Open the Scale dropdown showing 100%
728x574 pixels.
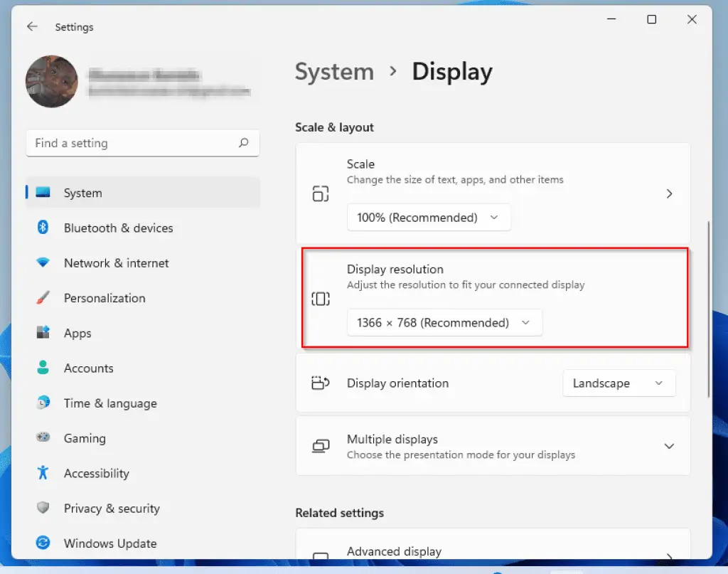coord(429,217)
